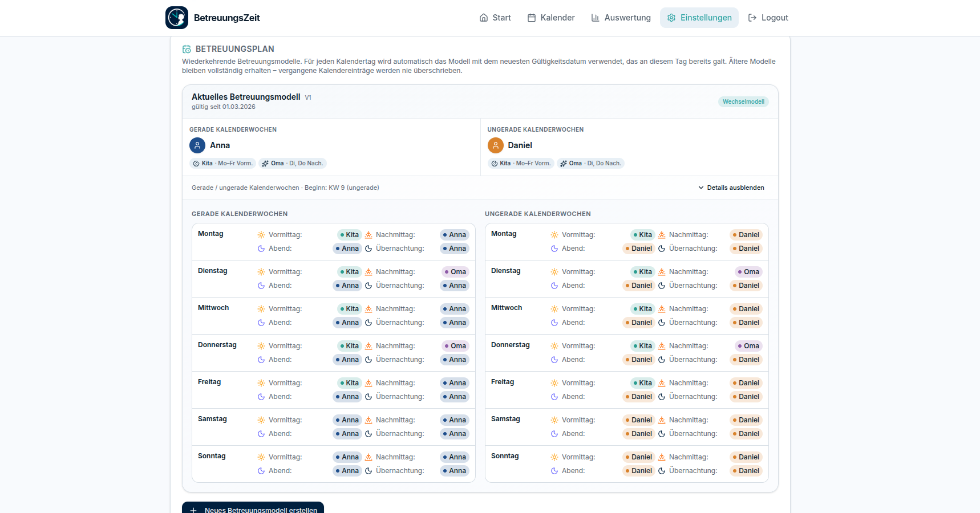The image size is (980, 513).
Task: Click the calendar icon beside Kalender
Action: [x=532, y=18]
